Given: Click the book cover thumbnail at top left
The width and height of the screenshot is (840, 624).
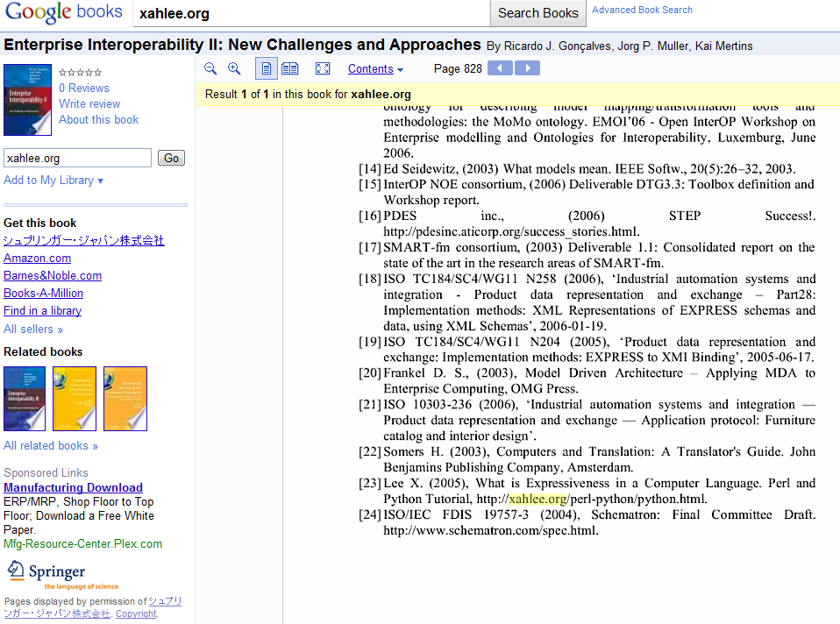Looking at the screenshot, I should [x=27, y=100].
